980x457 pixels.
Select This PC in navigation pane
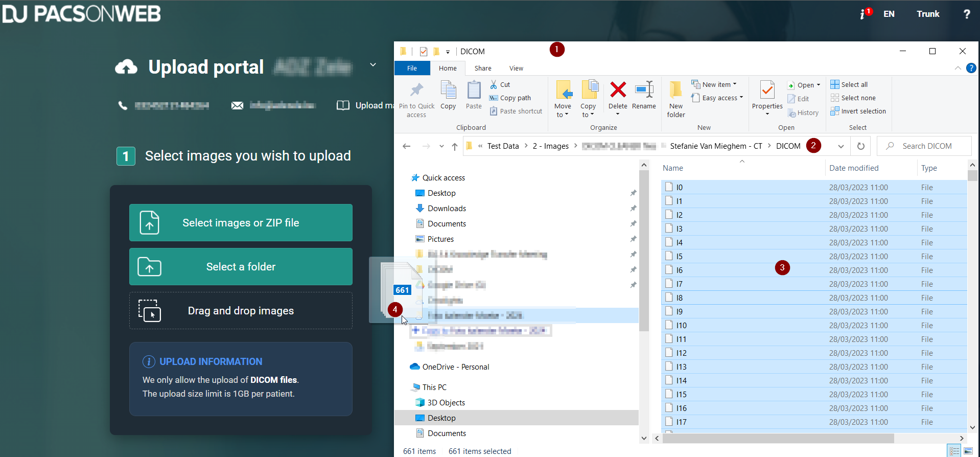point(434,387)
